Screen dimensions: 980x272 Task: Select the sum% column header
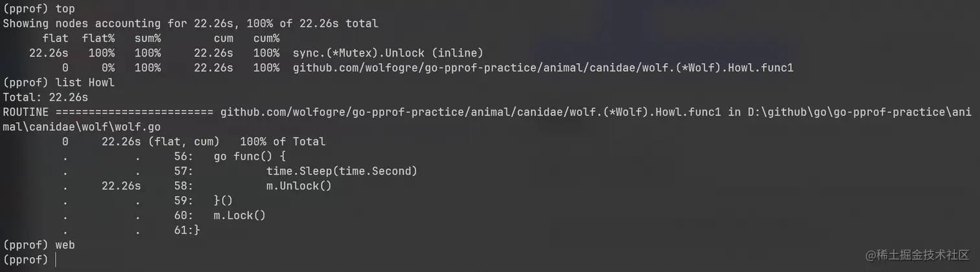tap(148, 38)
